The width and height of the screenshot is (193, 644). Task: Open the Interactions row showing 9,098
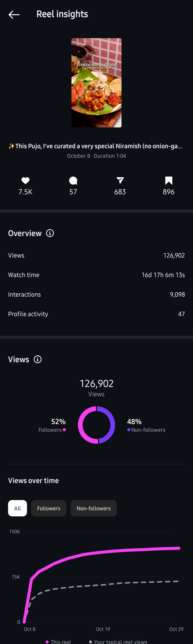coord(96,294)
